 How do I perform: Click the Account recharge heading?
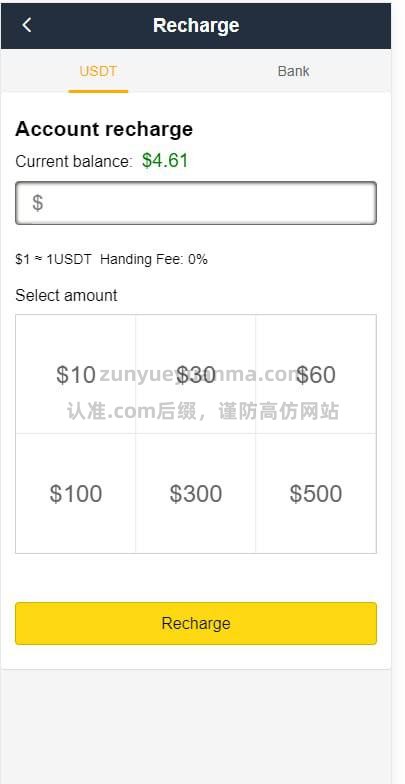104,129
